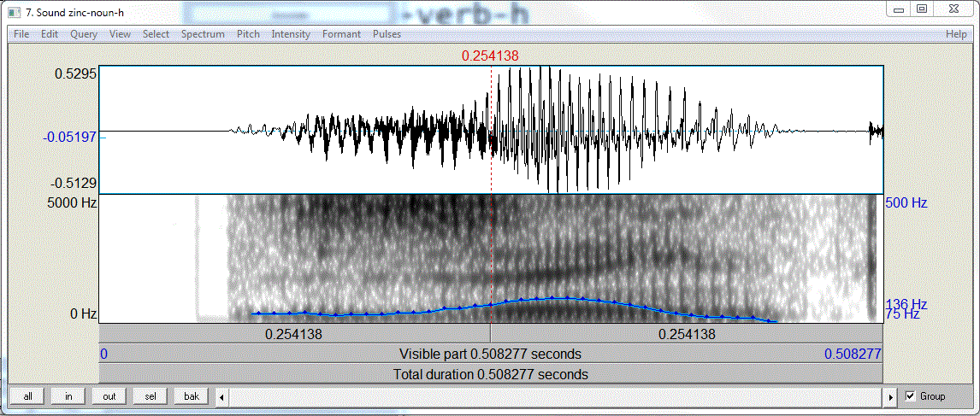Open the View menu
This screenshot has height=416, width=980.
(120, 34)
